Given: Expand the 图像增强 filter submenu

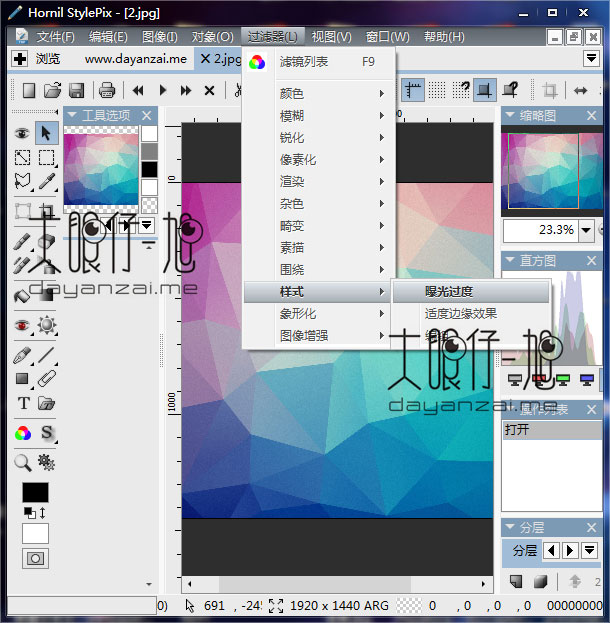Looking at the screenshot, I should 319,336.
